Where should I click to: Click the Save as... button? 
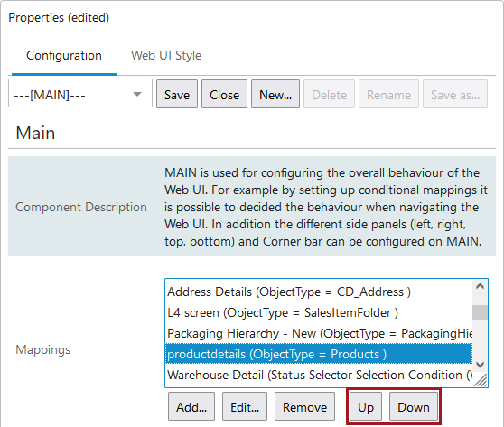tap(455, 94)
